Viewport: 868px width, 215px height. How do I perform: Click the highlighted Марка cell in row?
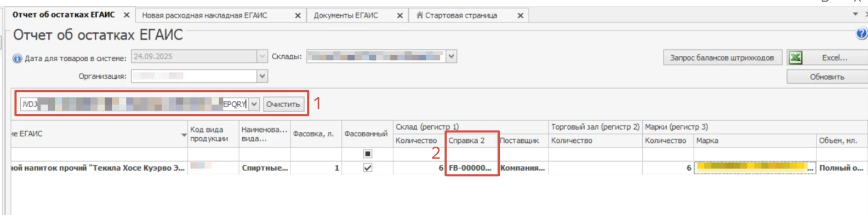click(755, 168)
